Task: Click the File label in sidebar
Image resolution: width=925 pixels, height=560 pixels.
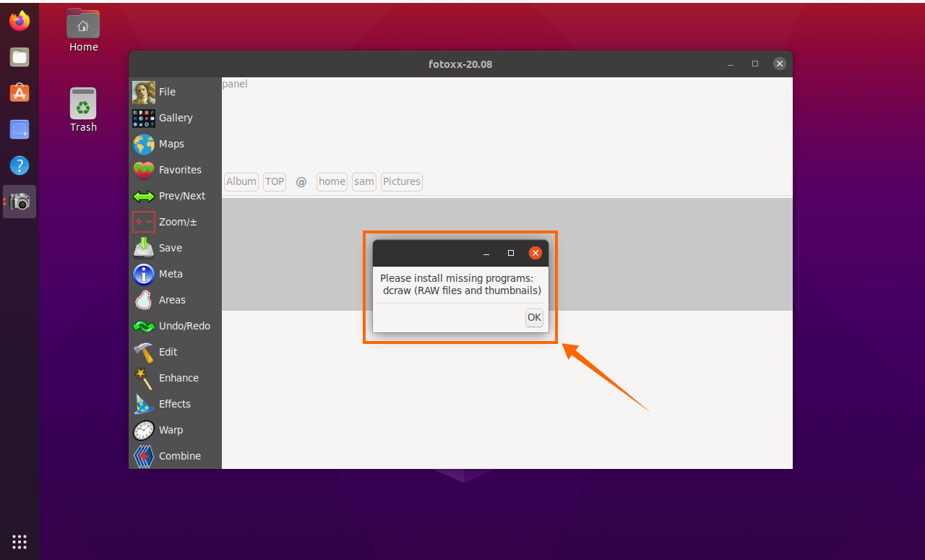Action: tap(167, 92)
